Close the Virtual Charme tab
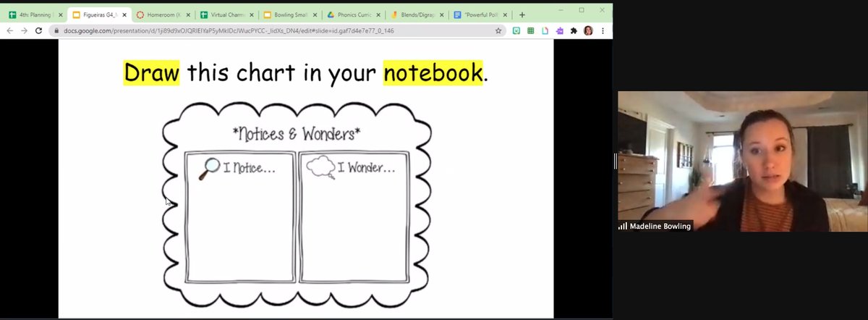Image resolution: width=868 pixels, height=320 pixels. 250,14
